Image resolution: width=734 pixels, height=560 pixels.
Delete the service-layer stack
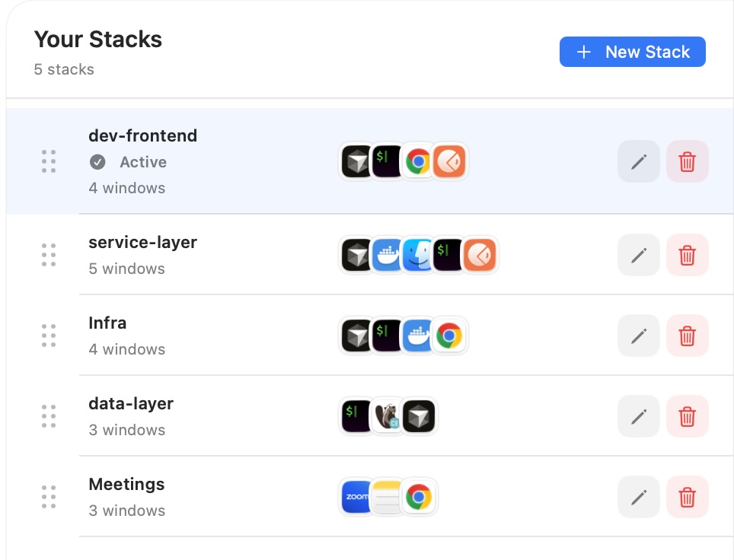pos(687,255)
